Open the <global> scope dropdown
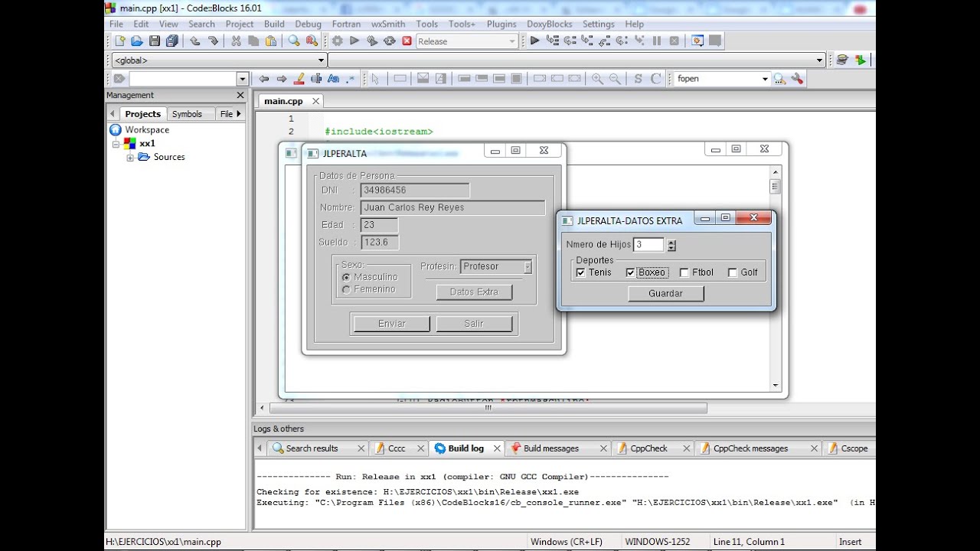 [322, 60]
